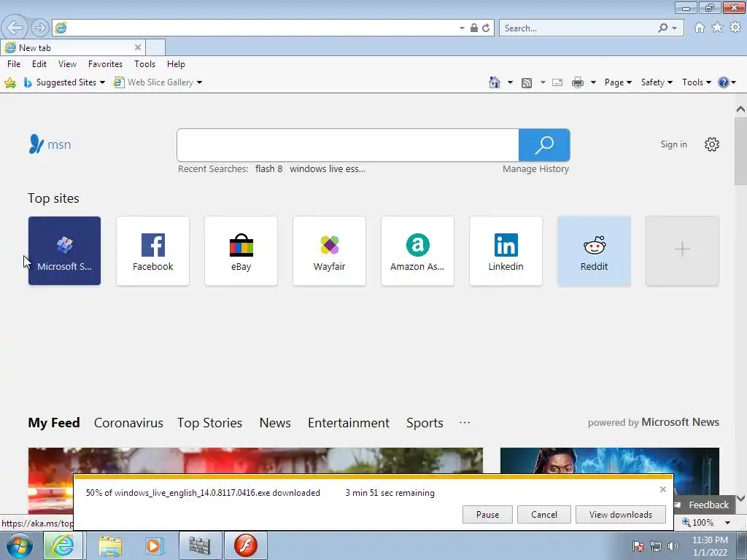Dismiss the download notification bar
The height and width of the screenshot is (560, 747).
coord(662,489)
